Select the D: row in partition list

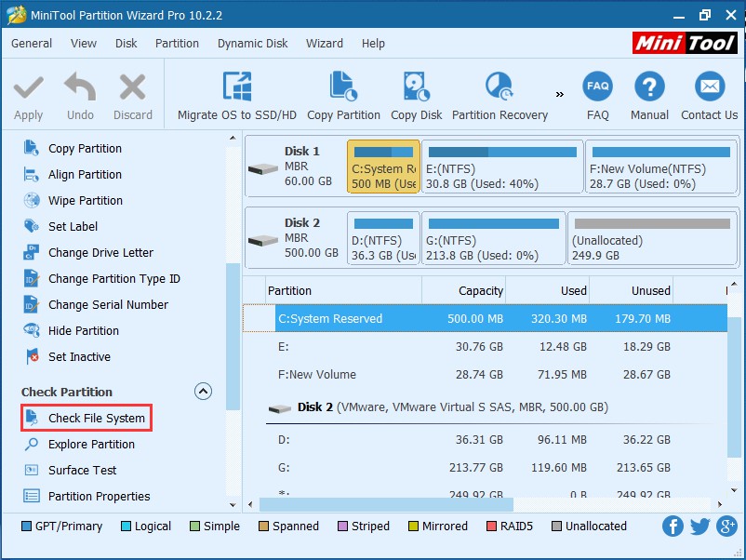pyautogui.click(x=486, y=440)
